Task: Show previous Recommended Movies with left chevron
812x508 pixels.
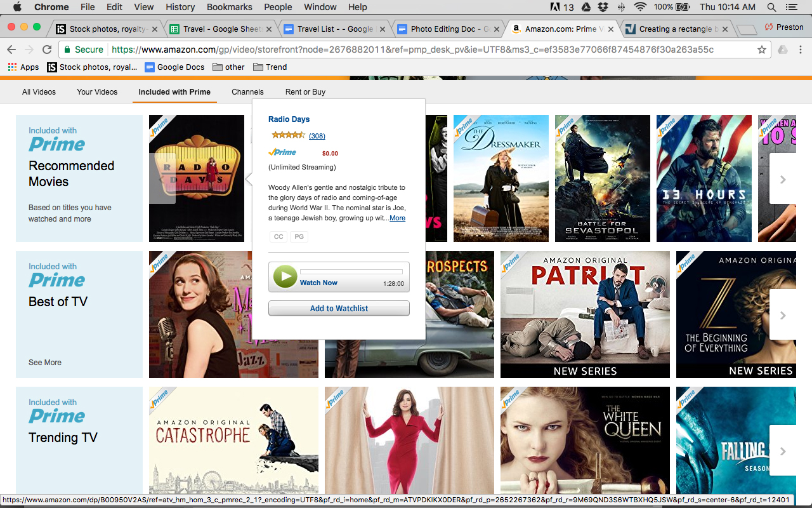Action: [162, 179]
